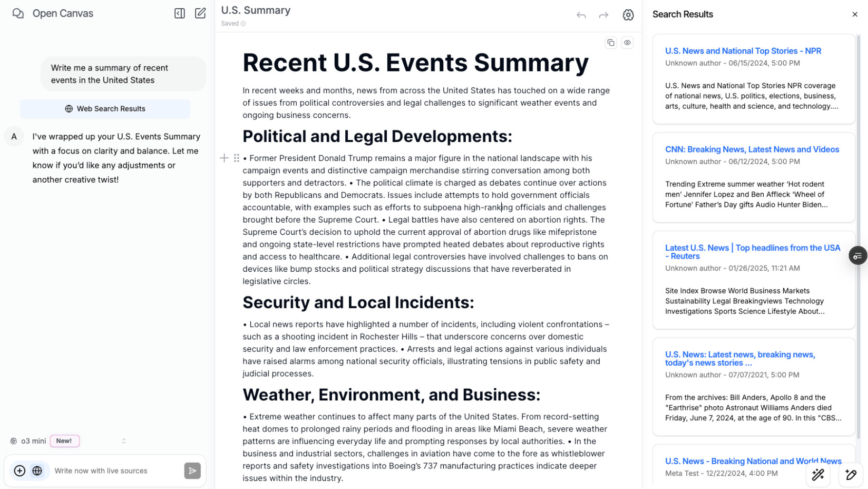
Task: Place cursor in the Rochester Hills paragraph
Action: pos(426,349)
